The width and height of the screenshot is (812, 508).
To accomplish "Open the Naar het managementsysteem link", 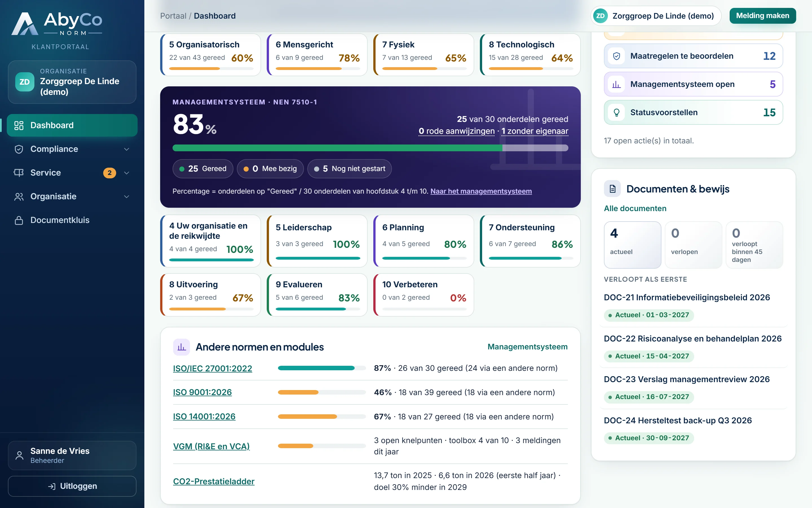I will [481, 191].
